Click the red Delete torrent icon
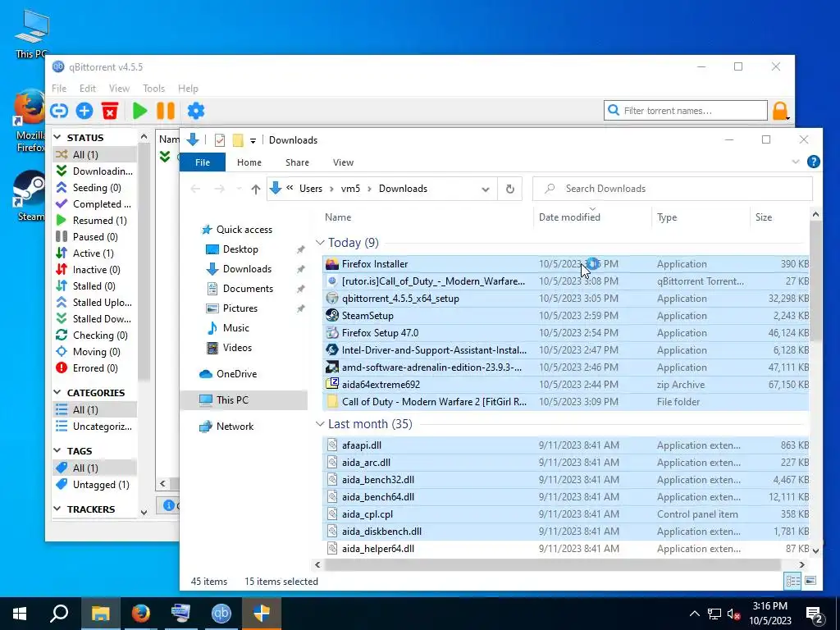Screen dimensions: 840x630 click(x=110, y=111)
